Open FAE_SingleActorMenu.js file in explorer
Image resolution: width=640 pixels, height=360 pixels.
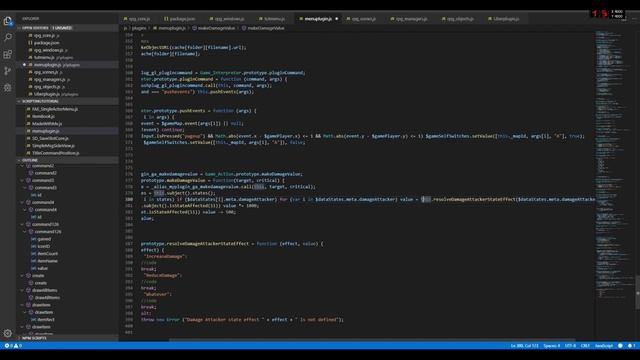[x=67, y=109]
